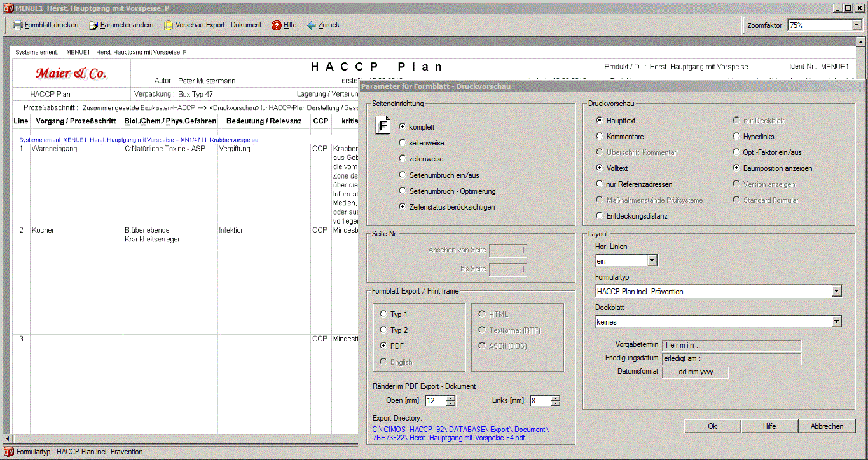The width and height of the screenshot is (868, 460).
Task: Open the Deckblatt dropdown list
Action: pos(836,322)
